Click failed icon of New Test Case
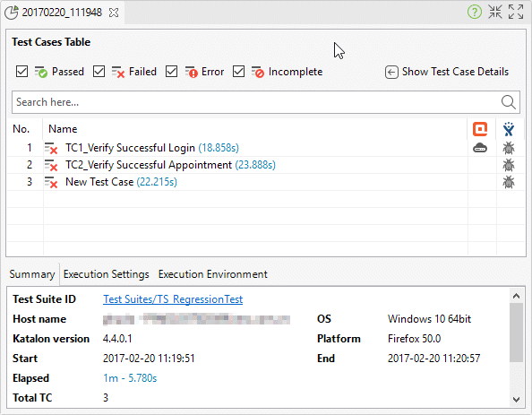Viewport: 532px width, 415px height. [51, 182]
